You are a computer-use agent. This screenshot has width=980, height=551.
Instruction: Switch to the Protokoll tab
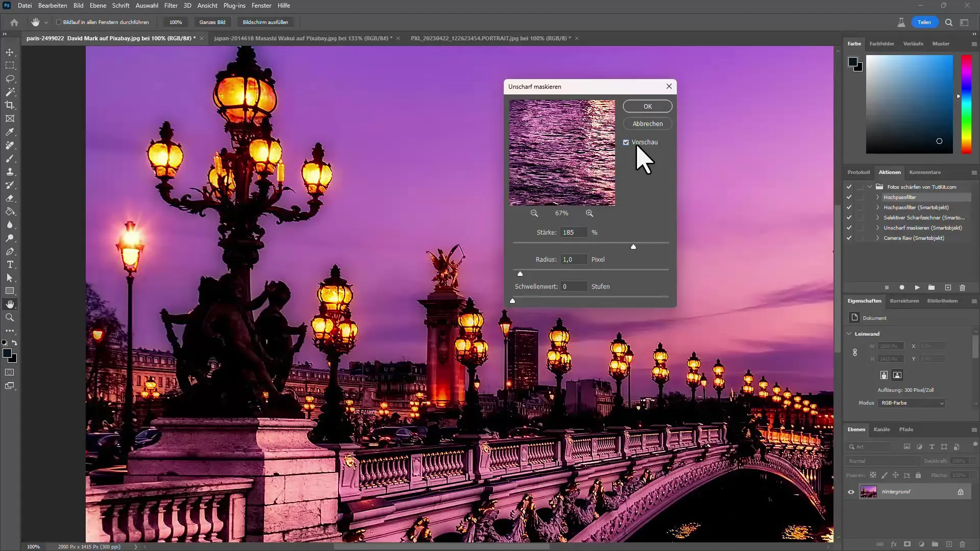859,172
